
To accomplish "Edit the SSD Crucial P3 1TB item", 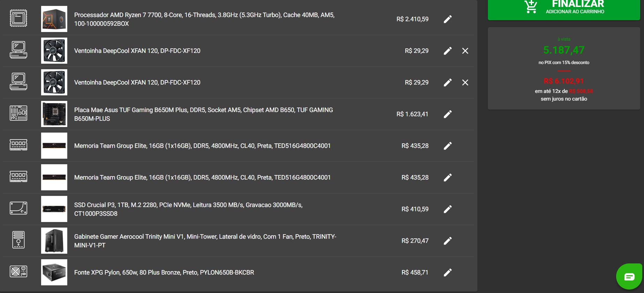I will (448, 209).
